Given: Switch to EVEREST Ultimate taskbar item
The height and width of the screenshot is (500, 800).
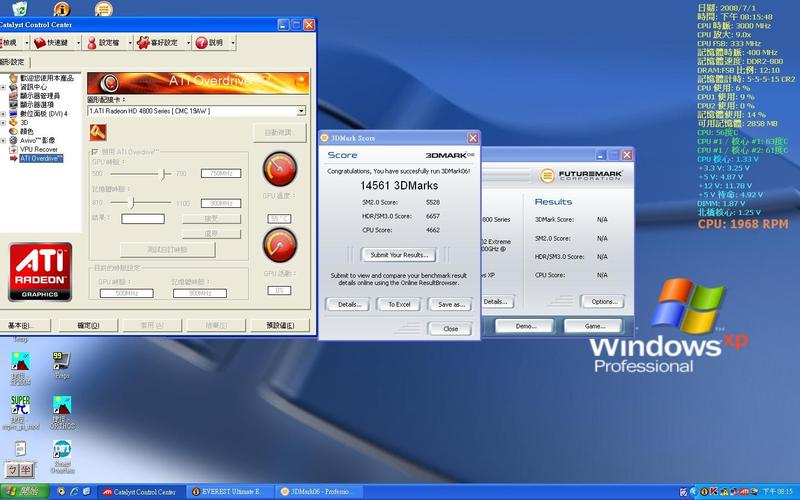Looking at the screenshot, I should click(x=228, y=492).
